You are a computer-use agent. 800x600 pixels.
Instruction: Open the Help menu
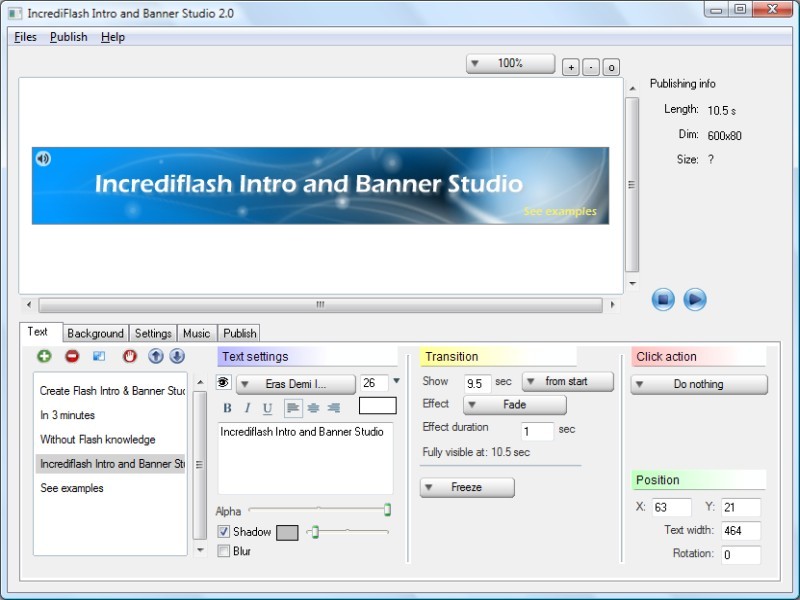point(113,37)
